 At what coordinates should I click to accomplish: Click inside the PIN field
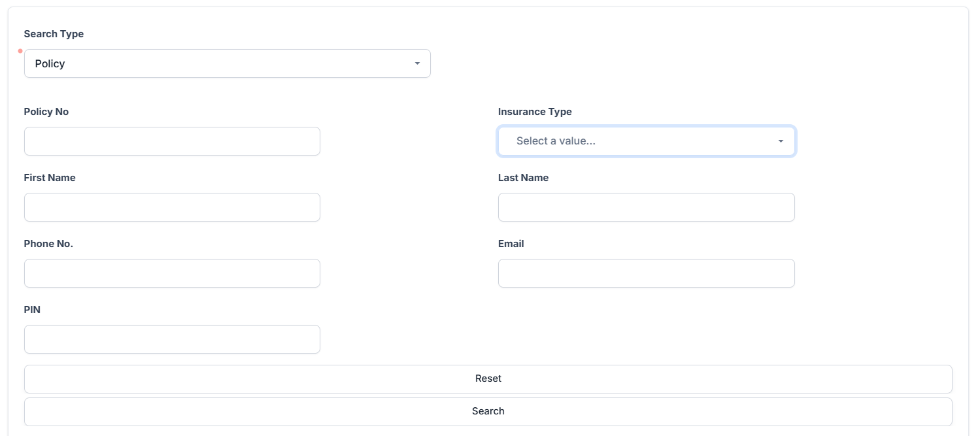(172, 339)
